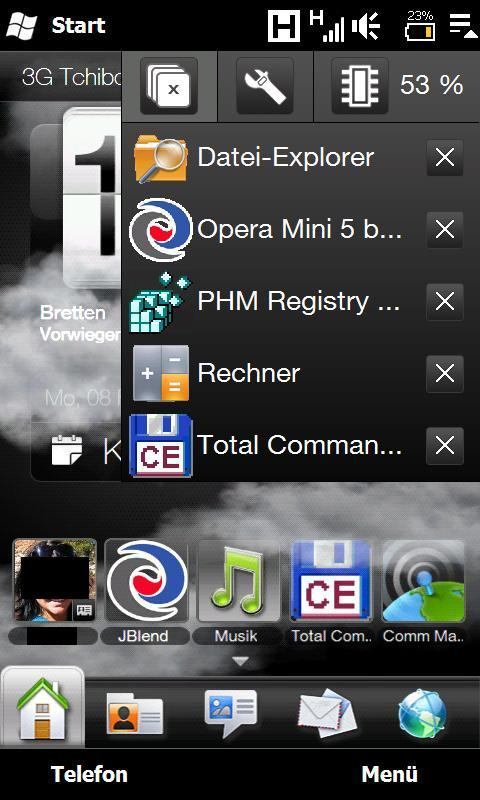Launch the JBlend shortcut
Viewport: 480px width, 800px height.
coord(146,581)
